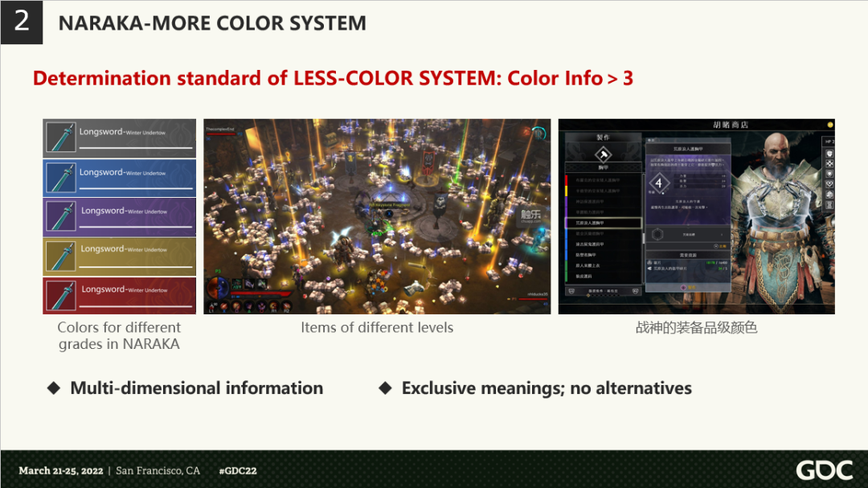
Task: Click the red Longsword-Winter Undertow label
Action: 125,289
